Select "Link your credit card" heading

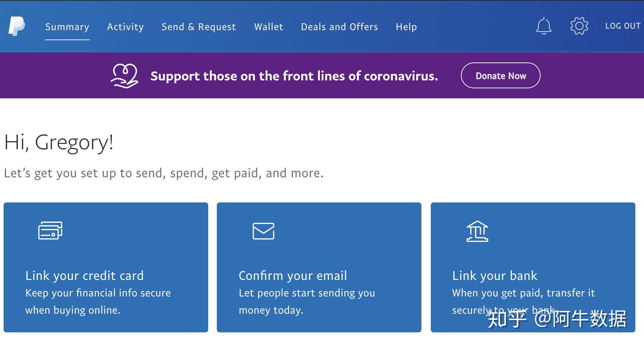tap(84, 276)
